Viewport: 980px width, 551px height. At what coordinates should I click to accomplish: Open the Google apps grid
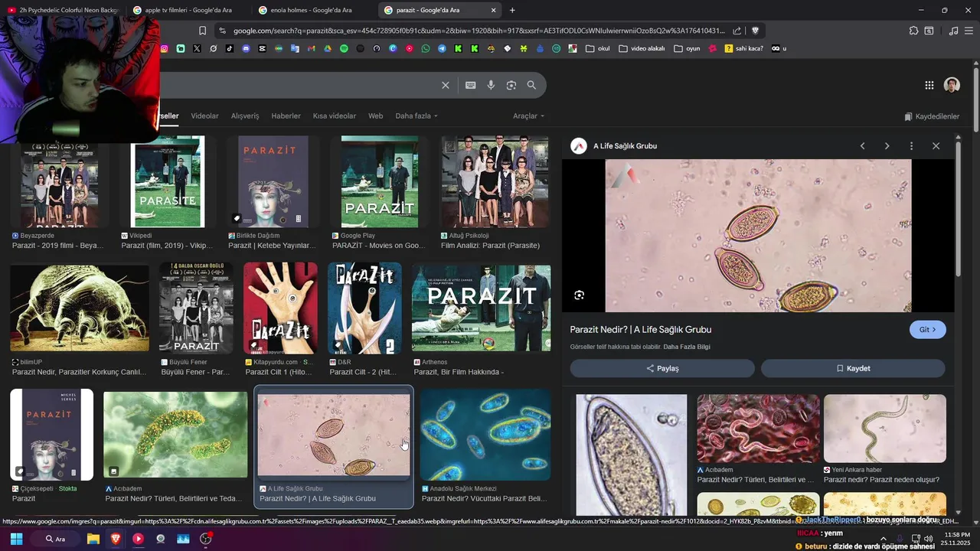pyautogui.click(x=929, y=85)
